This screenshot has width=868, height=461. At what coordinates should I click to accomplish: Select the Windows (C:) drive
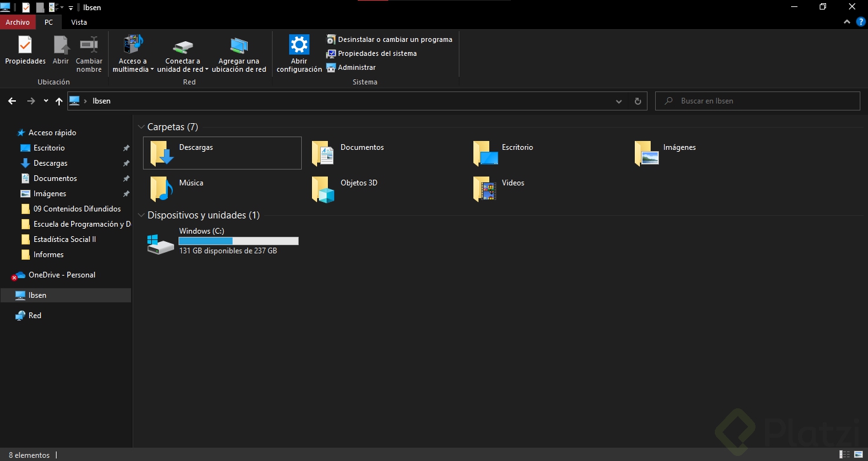point(222,241)
